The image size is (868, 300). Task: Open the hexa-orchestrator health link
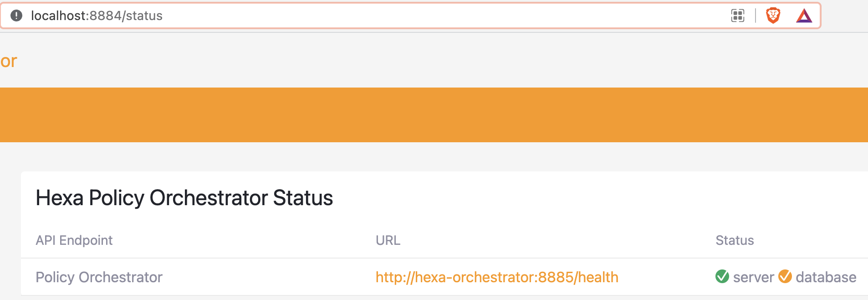[x=497, y=276]
